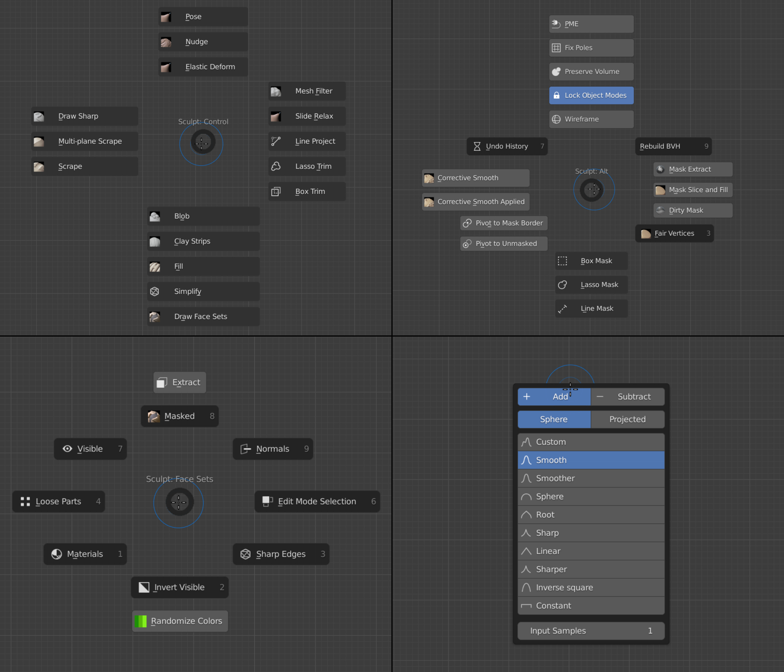
Task: Click the Fix Poles grid icon
Action: 556,48
